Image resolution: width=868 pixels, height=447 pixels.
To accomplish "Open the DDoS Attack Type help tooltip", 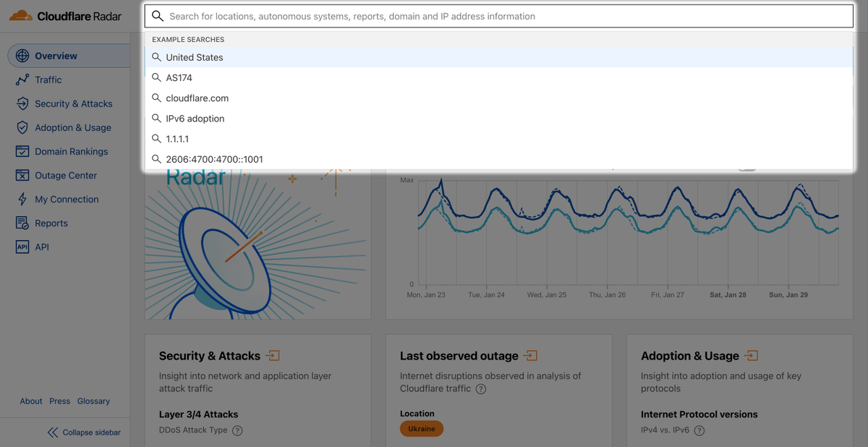I will (x=237, y=429).
